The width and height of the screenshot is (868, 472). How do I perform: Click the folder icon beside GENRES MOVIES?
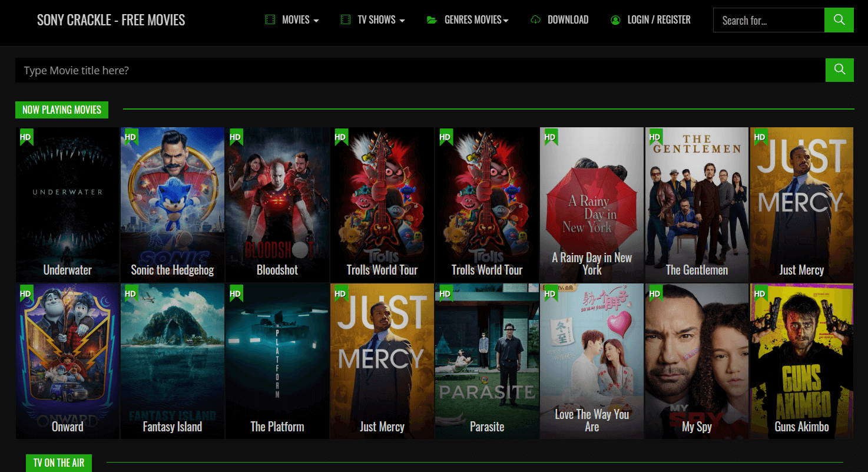(432, 20)
